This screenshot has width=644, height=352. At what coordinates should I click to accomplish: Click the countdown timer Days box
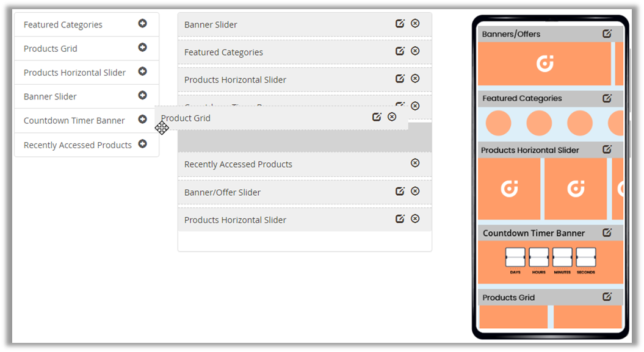click(x=515, y=257)
